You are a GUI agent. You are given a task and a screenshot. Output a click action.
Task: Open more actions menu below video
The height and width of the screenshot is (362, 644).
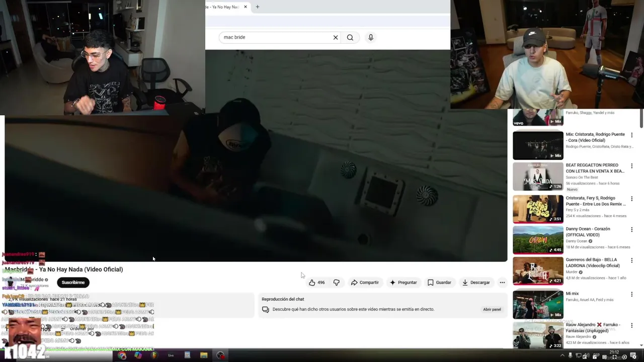pyautogui.click(x=502, y=283)
